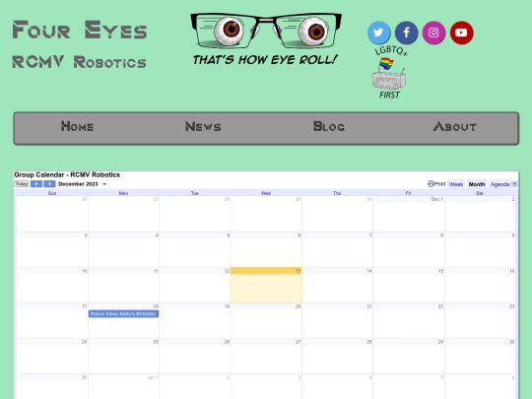Click the Wed column header
The height and width of the screenshot is (399, 532).
266,193
